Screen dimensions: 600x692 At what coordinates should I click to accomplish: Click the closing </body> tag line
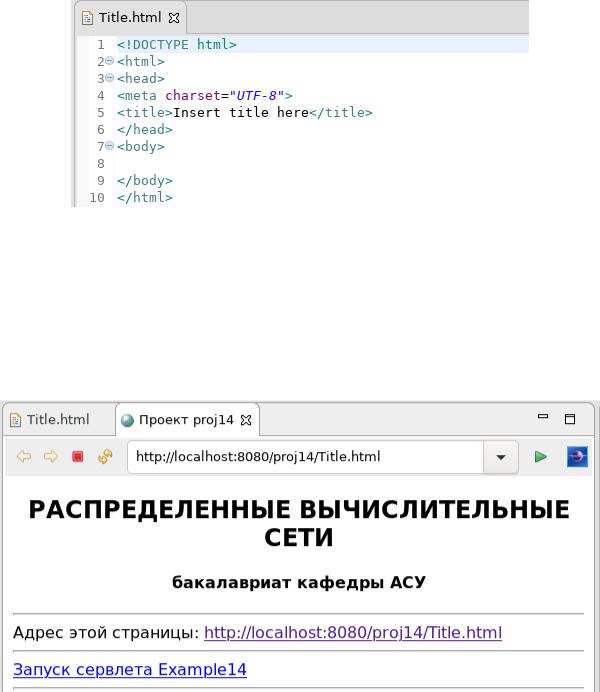coord(145,181)
